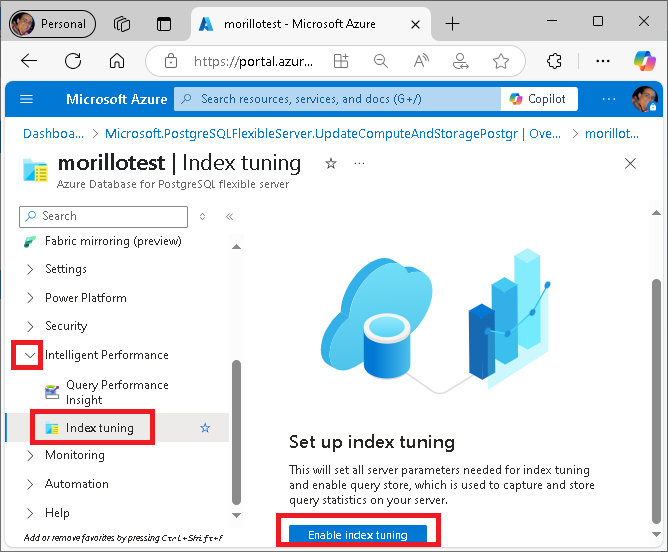Unfavorite Index tuning with the star

point(205,428)
